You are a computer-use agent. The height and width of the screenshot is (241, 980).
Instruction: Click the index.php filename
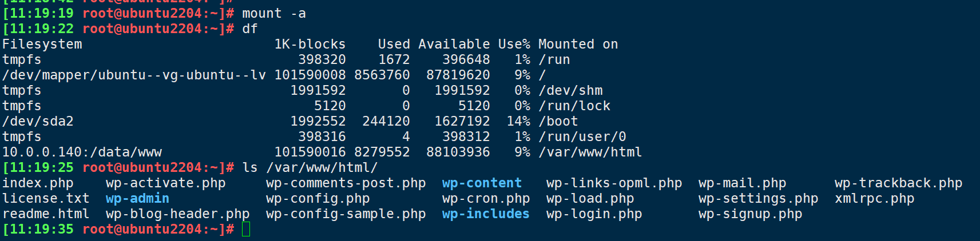tap(38, 183)
